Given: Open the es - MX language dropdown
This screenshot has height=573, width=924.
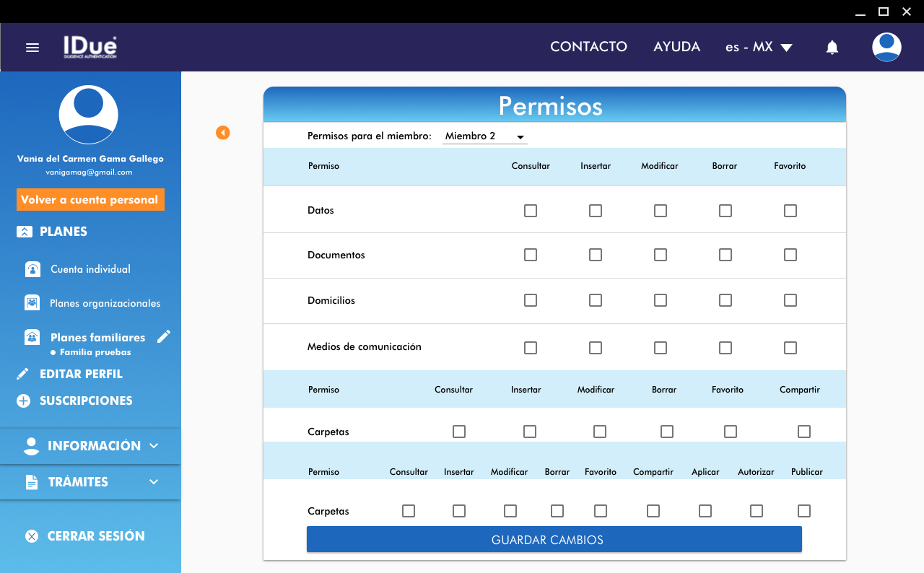Looking at the screenshot, I should (x=759, y=47).
